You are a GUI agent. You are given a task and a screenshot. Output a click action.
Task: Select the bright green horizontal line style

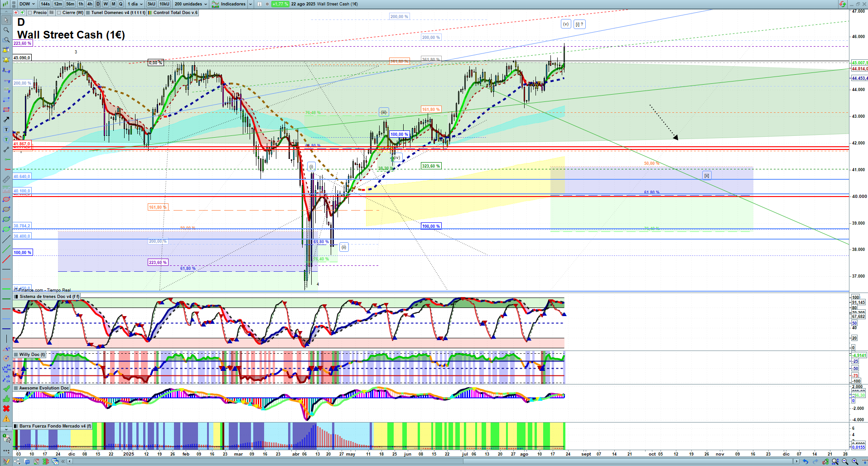[x=6, y=289]
